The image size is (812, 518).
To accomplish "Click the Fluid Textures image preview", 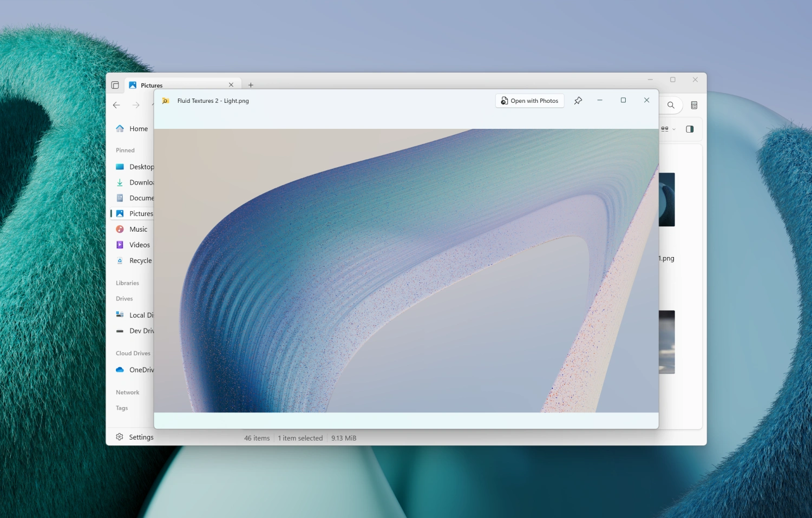I will coord(406,271).
